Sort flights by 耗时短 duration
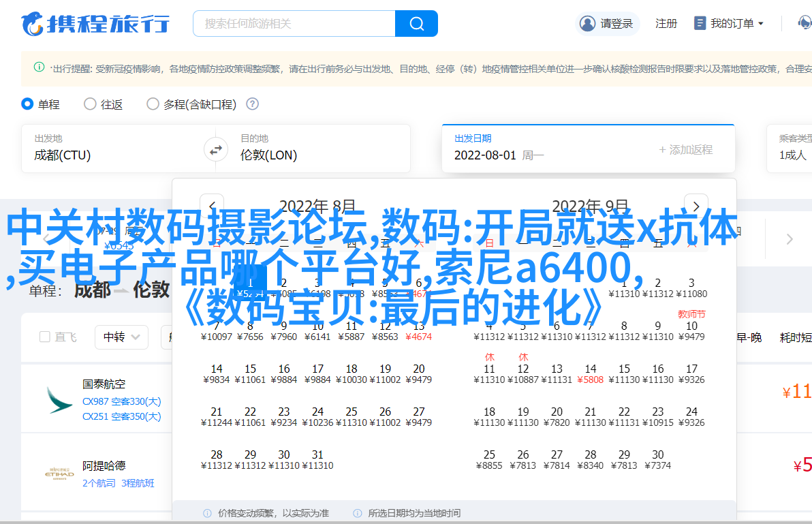The height and width of the screenshot is (524, 812). tap(796, 337)
